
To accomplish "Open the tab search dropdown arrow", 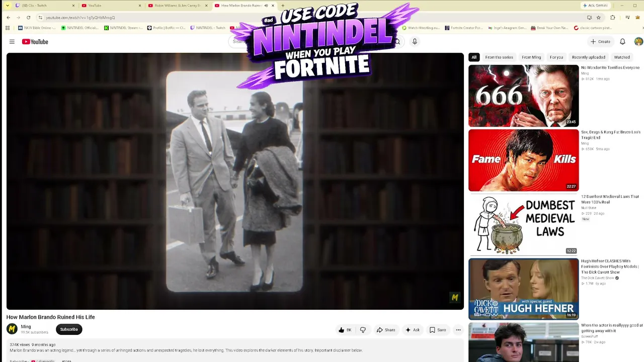I will (7, 6).
